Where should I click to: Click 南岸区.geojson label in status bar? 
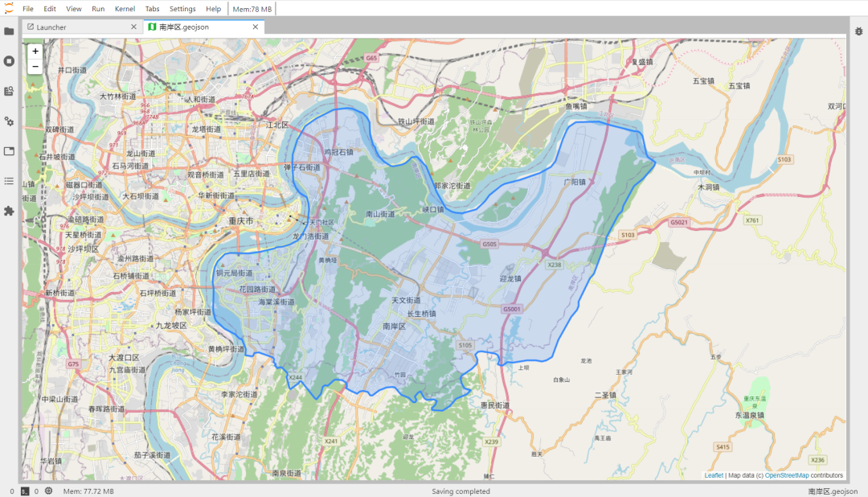click(833, 491)
